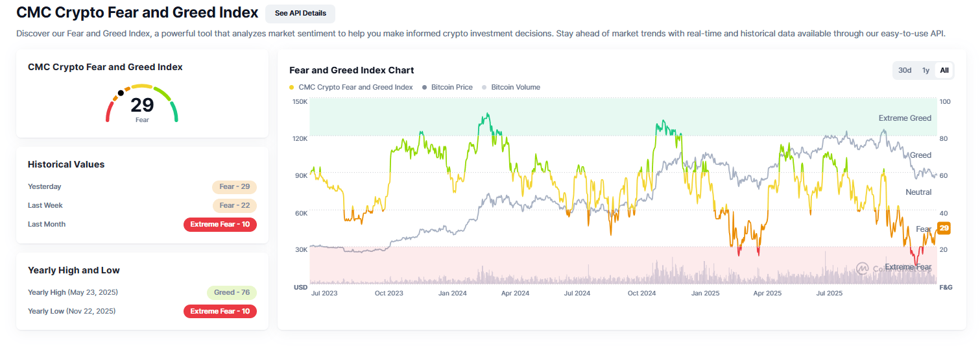
Task: Click the Fear and Greed Index Chart heading
Action: coord(352,70)
